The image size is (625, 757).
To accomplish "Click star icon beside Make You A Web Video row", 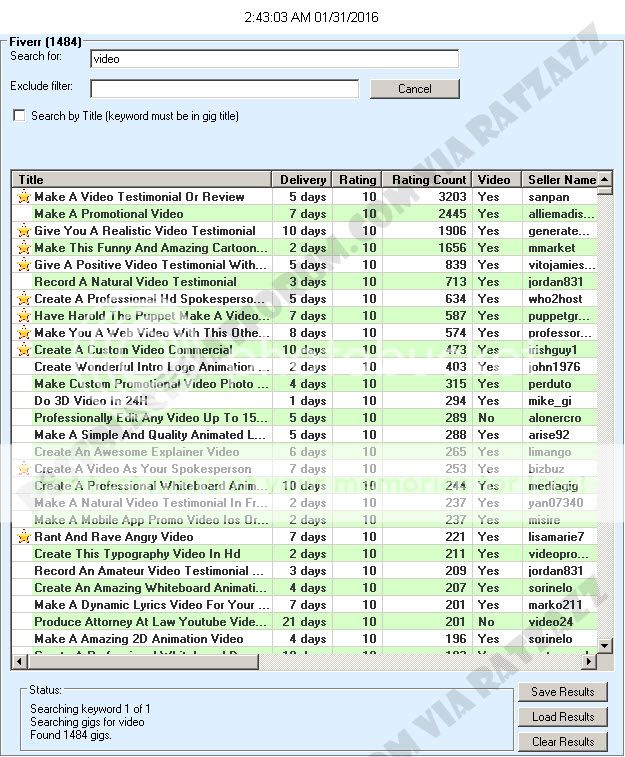I will click(x=24, y=333).
